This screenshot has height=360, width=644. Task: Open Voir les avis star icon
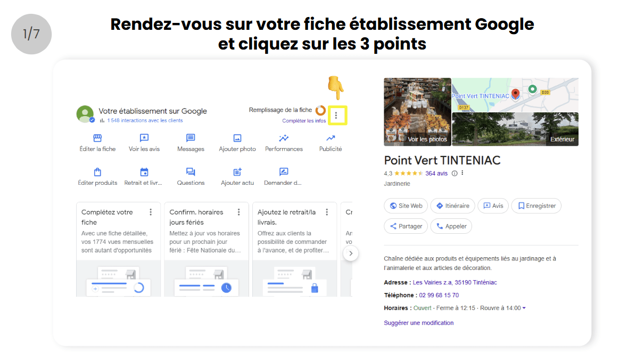(144, 138)
